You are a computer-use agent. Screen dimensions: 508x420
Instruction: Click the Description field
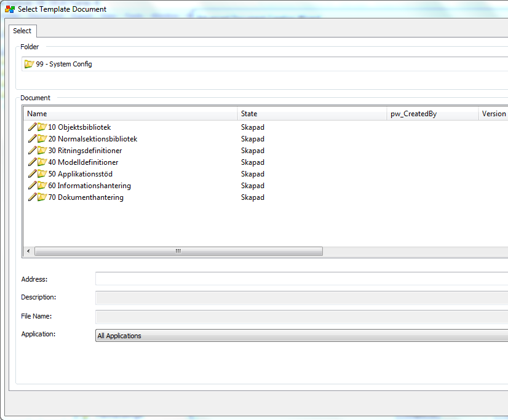(301, 298)
